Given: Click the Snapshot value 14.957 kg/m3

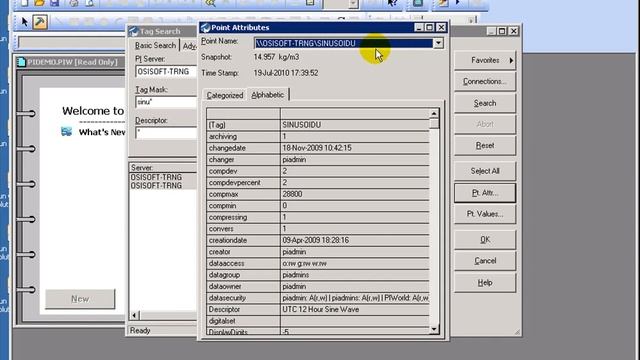Looking at the screenshot, I should [x=276, y=57].
